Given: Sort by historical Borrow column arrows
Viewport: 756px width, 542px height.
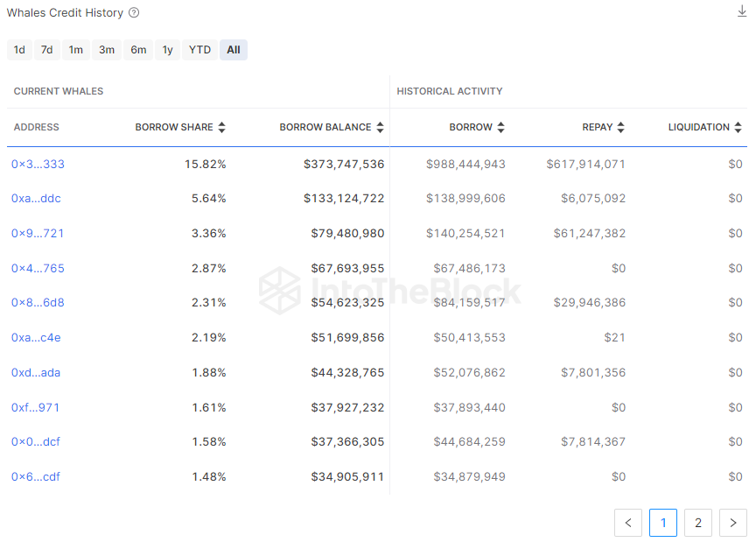Looking at the screenshot, I should pyautogui.click(x=500, y=128).
